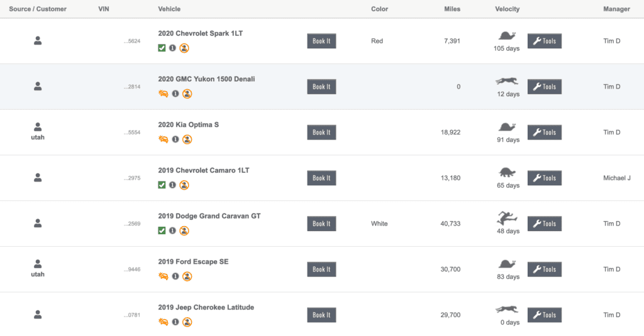This screenshot has width=644, height=336.
Task: Open the Tools menu for the Kia Optima S
Action: tap(544, 132)
